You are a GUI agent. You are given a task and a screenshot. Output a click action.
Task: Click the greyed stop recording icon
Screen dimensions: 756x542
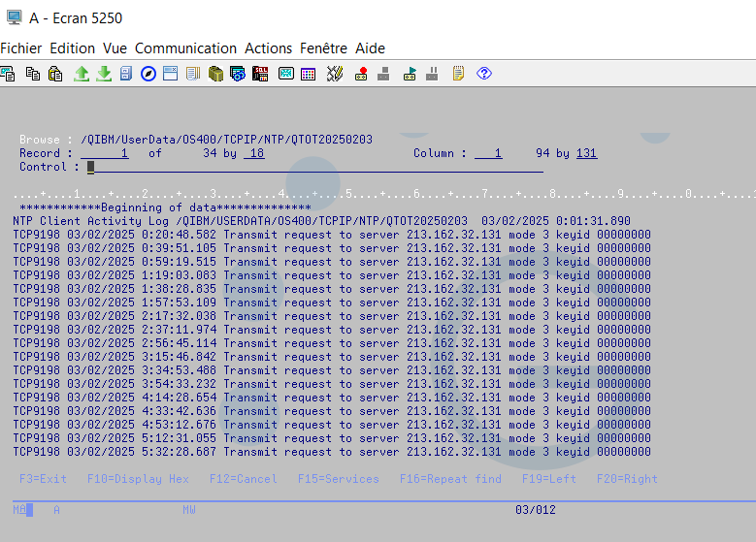383,74
